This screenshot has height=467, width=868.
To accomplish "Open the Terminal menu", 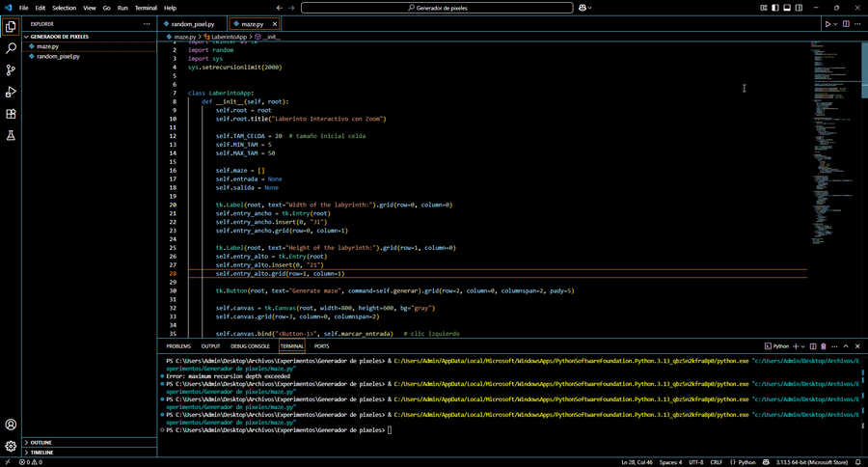I will tap(146, 8).
